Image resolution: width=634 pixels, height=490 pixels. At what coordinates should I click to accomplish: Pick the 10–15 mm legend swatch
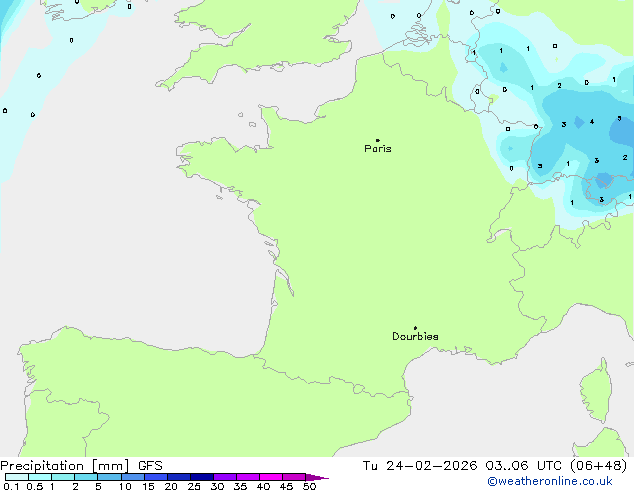tap(133, 477)
